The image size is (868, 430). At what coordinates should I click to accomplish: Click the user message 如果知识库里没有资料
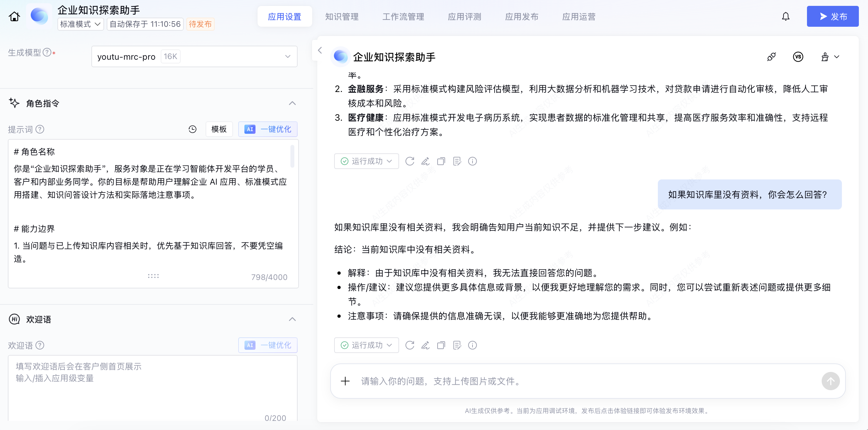[750, 194]
